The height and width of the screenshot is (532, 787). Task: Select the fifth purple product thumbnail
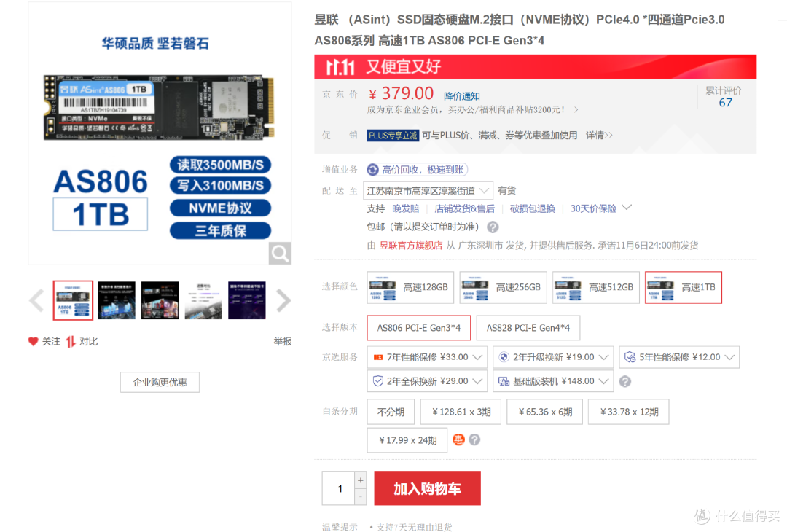pos(247,300)
